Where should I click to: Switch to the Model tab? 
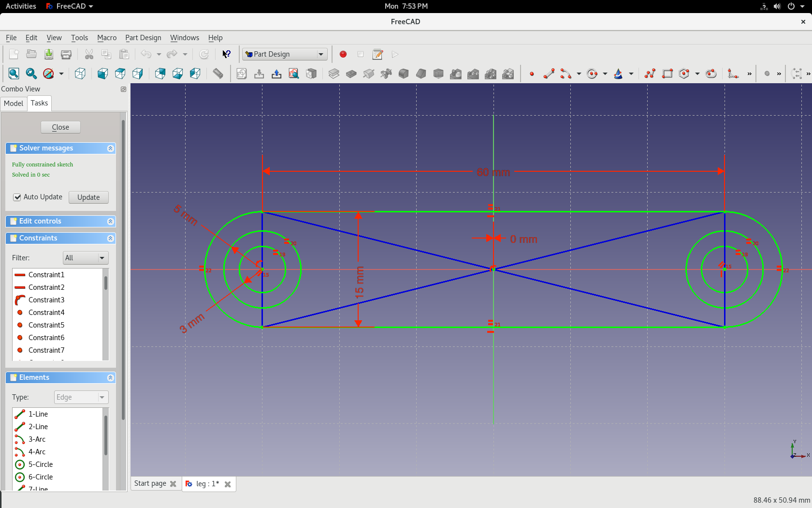(x=14, y=103)
